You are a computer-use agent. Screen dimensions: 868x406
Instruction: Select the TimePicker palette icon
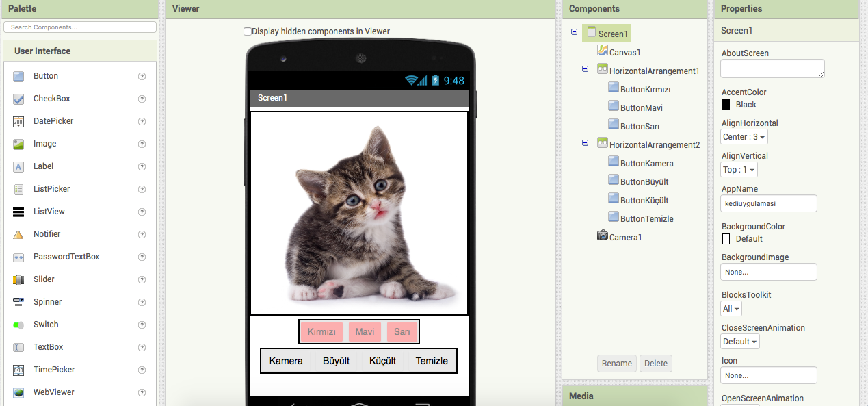point(18,370)
